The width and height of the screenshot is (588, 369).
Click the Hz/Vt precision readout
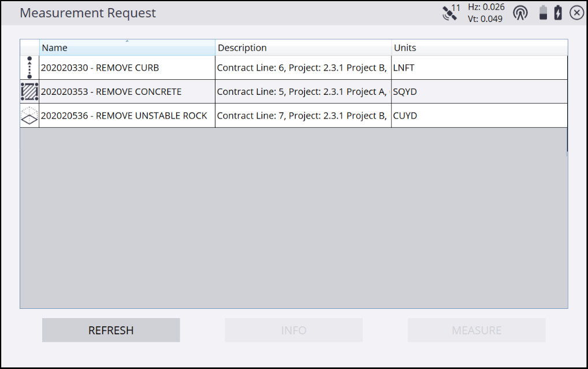pos(486,13)
